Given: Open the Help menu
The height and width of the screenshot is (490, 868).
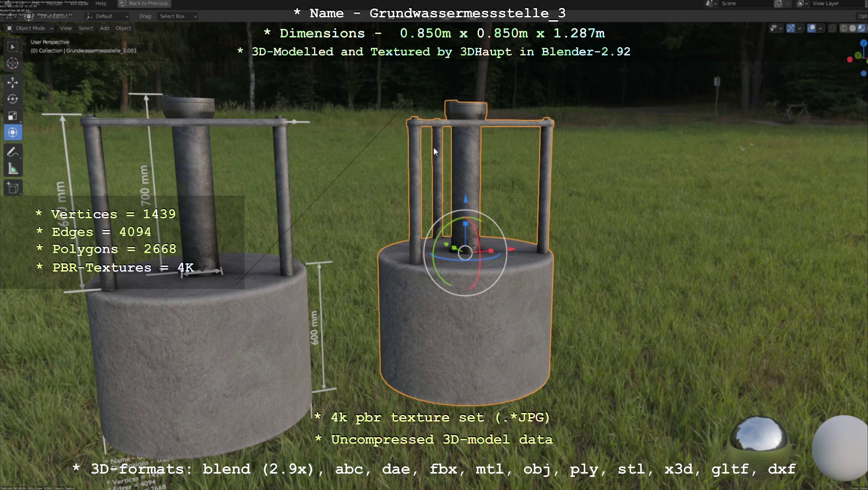Looking at the screenshot, I should (x=101, y=3).
